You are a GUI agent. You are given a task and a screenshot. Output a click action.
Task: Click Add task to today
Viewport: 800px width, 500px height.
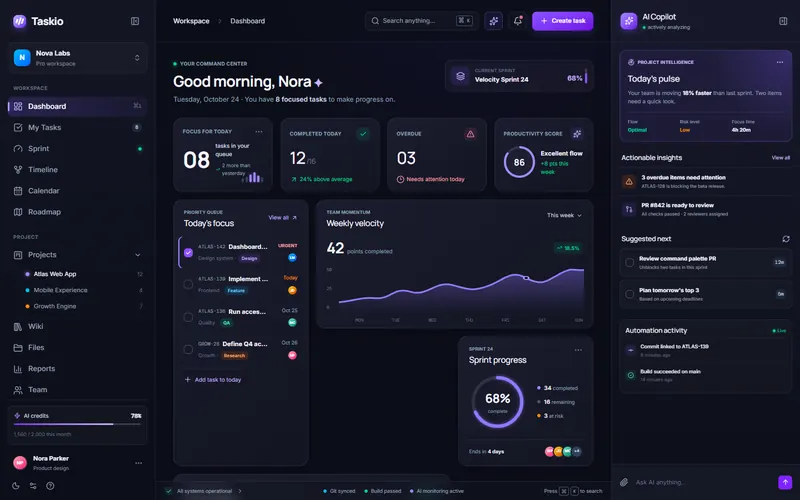[213, 380]
